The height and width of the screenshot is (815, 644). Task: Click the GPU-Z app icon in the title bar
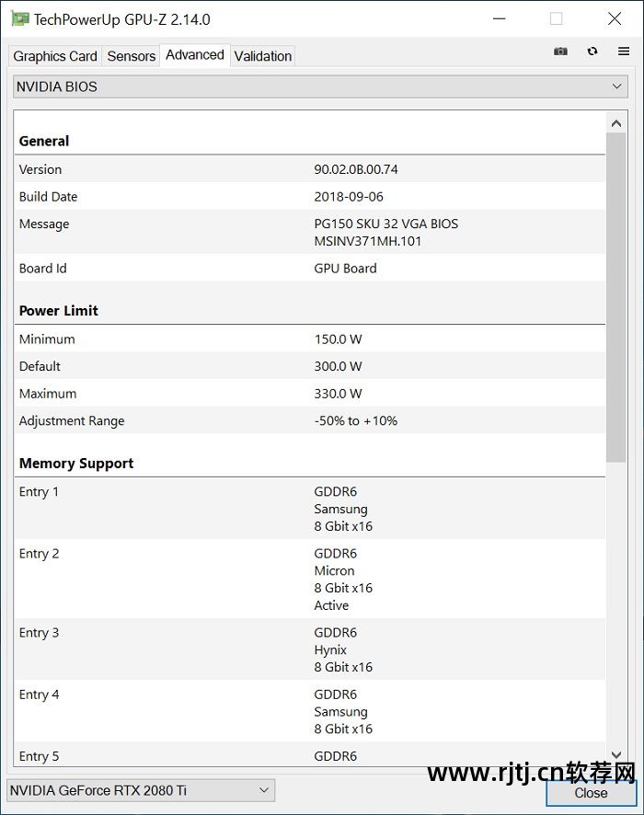pyautogui.click(x=19, y=18)
